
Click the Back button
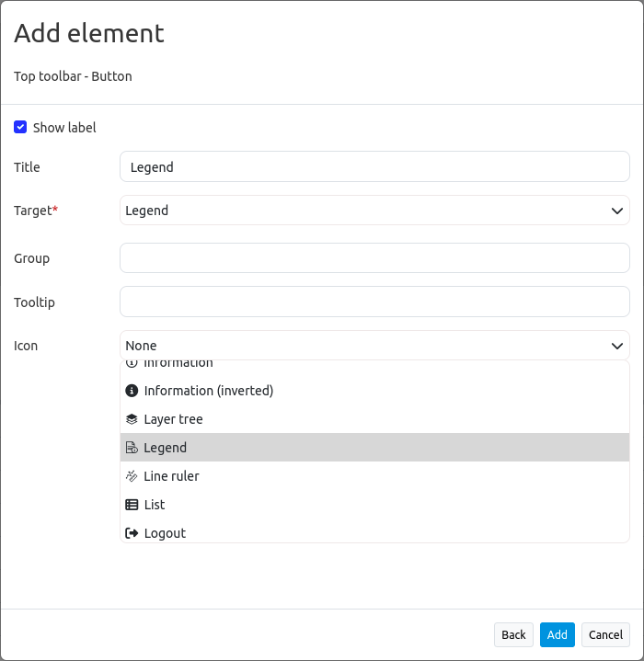click(x=513, y=634)
